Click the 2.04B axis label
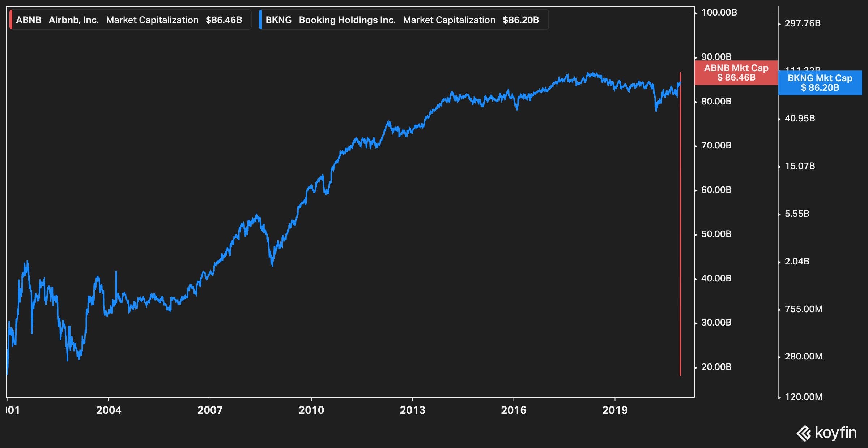868x448 pixels. [x=797, y=261]
